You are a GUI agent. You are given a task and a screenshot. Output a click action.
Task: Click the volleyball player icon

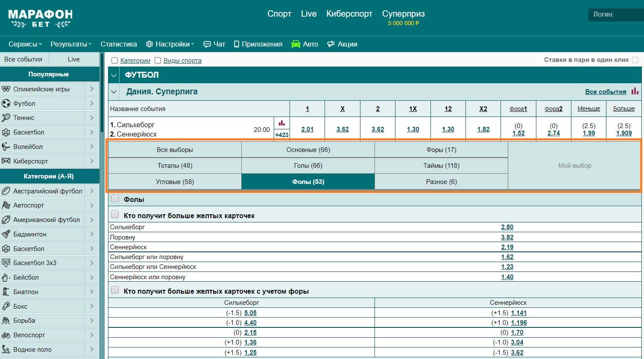click(6, 146)
